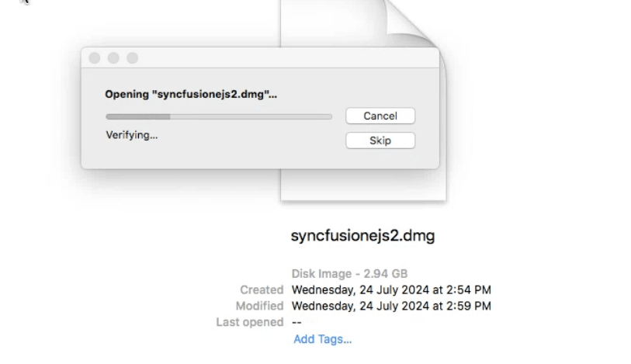Click the Created label
This screenshot has height=364, width=631.
point(262,290)
